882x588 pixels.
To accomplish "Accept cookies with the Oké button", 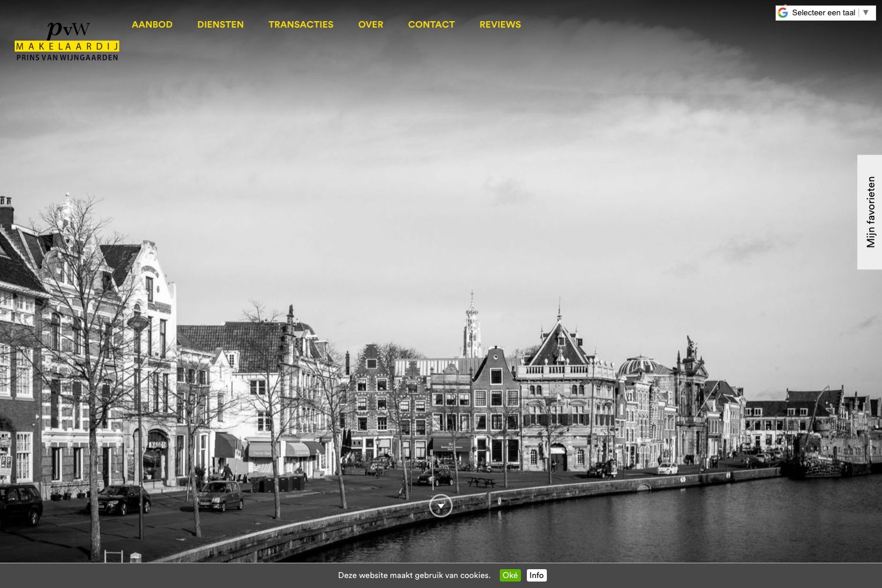I will tap(510, 575).
